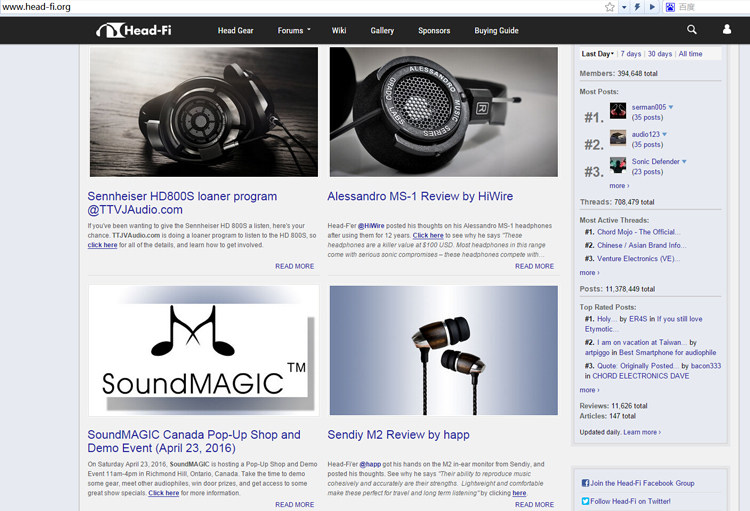Click 'here' link in Sendiy article
Screen dimensions: 750x511
519,493
